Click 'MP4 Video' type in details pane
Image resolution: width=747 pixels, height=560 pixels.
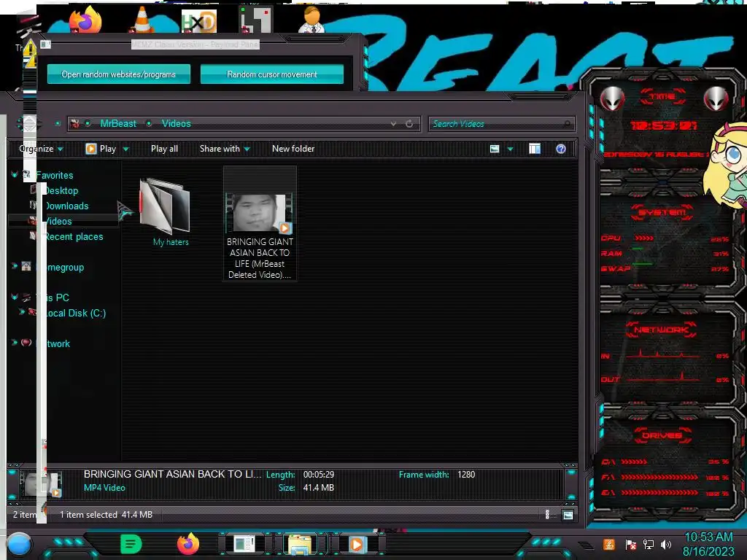click(x=104, y=488)
